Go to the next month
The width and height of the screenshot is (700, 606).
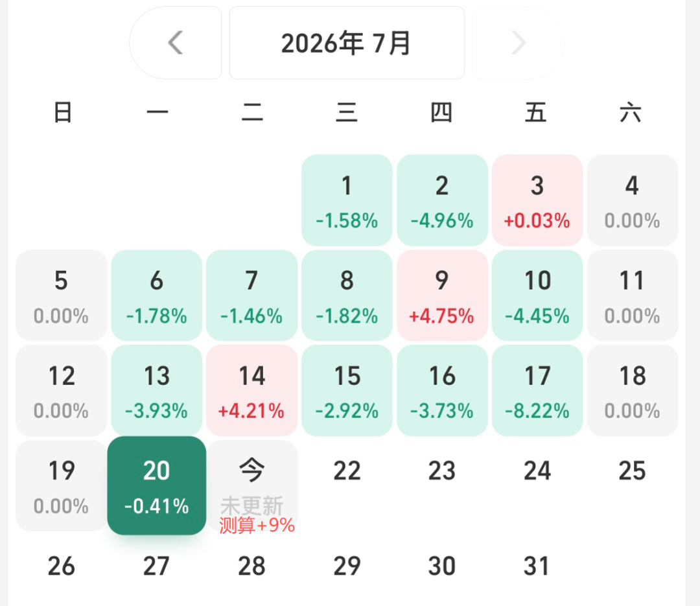(x=518, y=43)
